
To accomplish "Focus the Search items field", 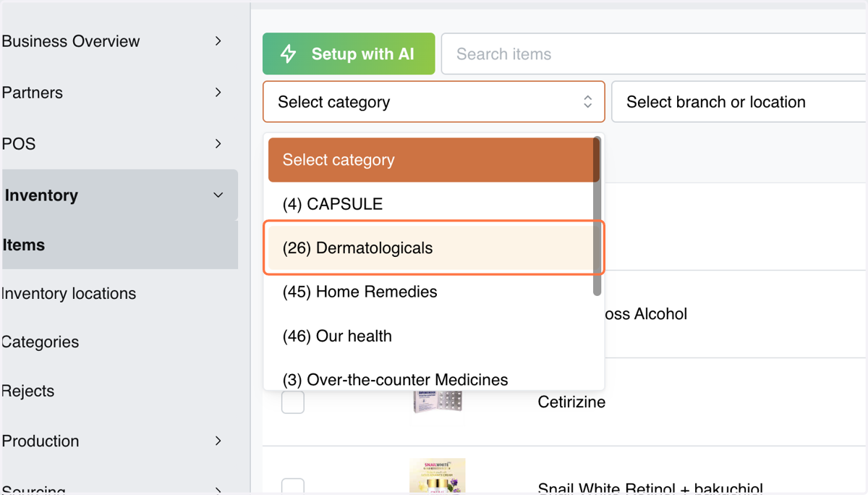I will point(654,54).
